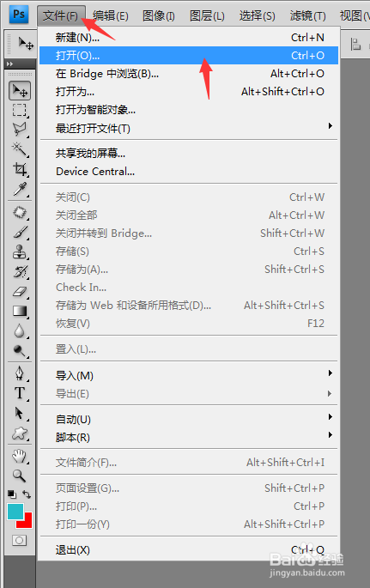Select the Horizontal Type tool
Viewport: 370px width, 588px height.
point(20,393)
